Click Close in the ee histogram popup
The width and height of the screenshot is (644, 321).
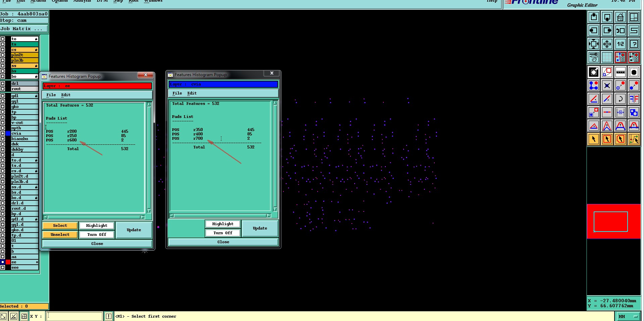pyautogui.click(x=97, y=244)
